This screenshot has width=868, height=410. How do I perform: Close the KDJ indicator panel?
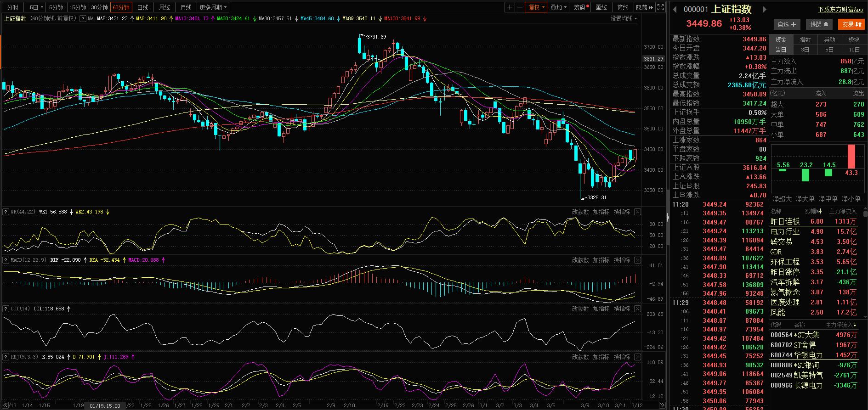pyautogui.click(x=637, y=357)
